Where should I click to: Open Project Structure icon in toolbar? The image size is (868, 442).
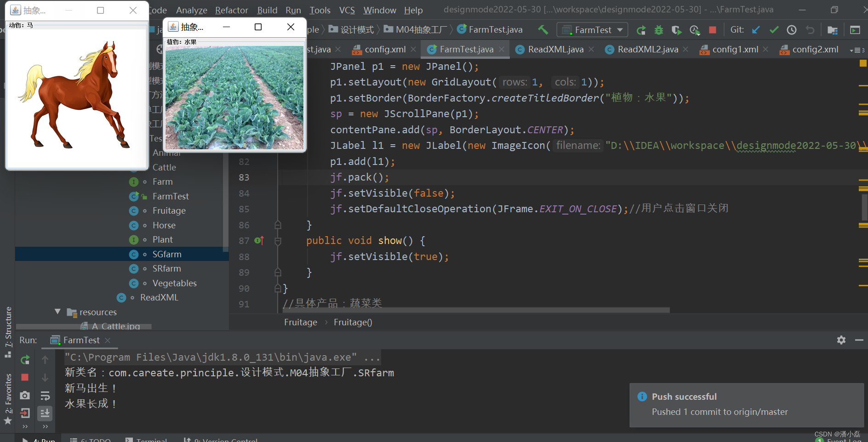[833, 30]
